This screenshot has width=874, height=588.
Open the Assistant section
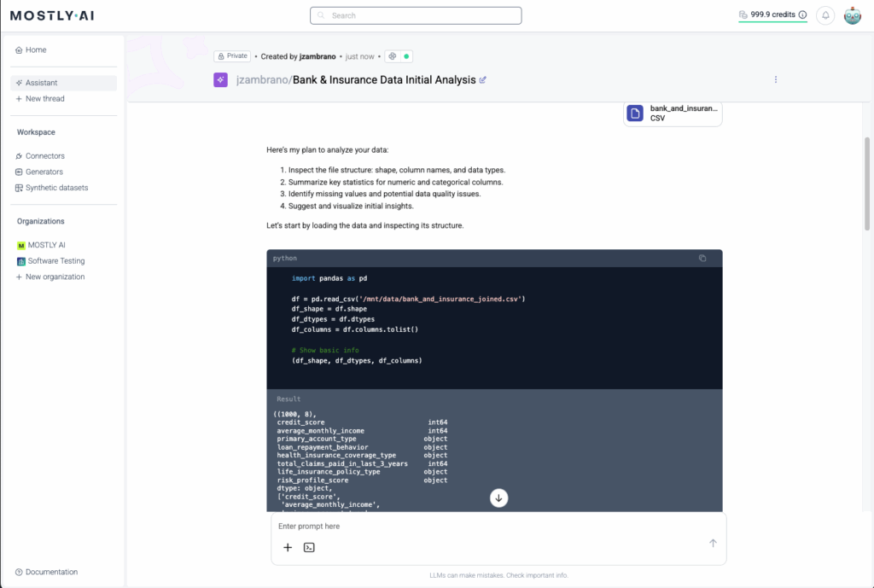click(x=63, y=83)
